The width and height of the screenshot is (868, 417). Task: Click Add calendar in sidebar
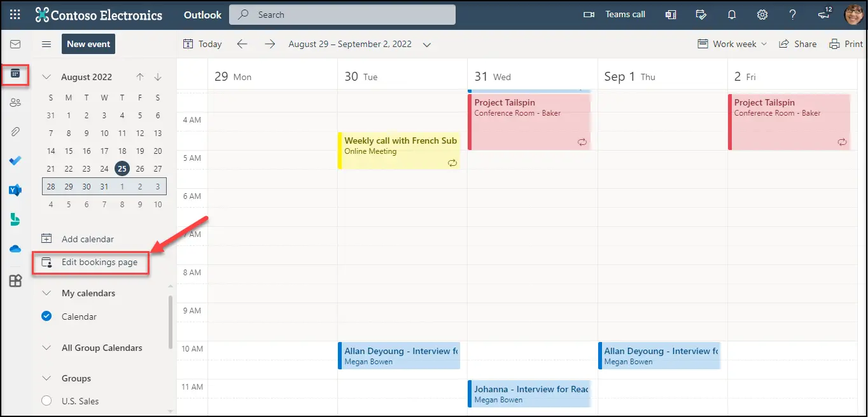coord(87,239)
